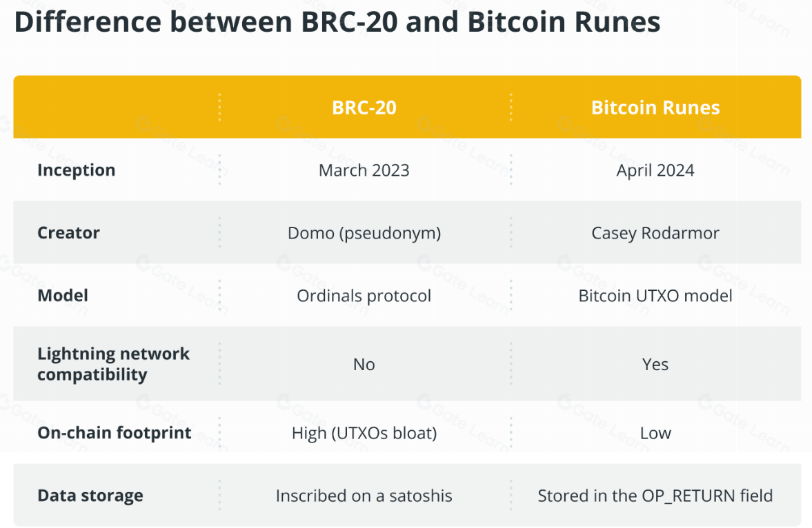Click the Lightning network compatibility label

(113, 364)
